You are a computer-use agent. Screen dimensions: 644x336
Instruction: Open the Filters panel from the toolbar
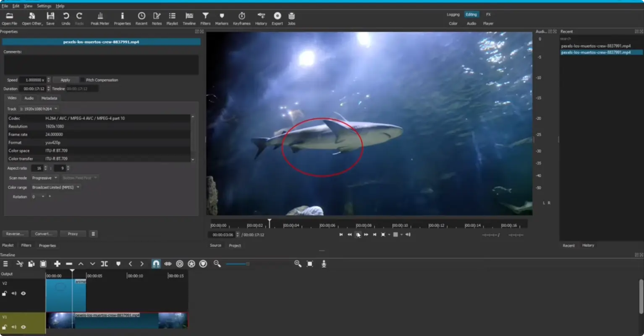(205, 18)
